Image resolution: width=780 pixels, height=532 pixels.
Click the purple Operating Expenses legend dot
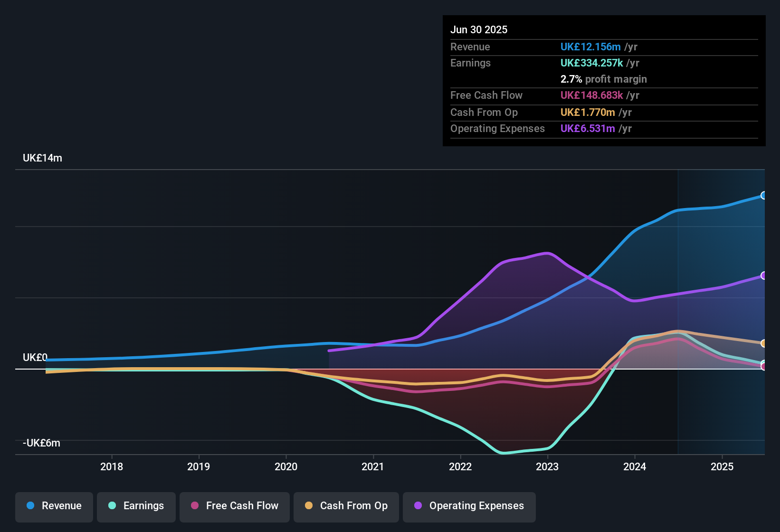click(x=417, y=506)
